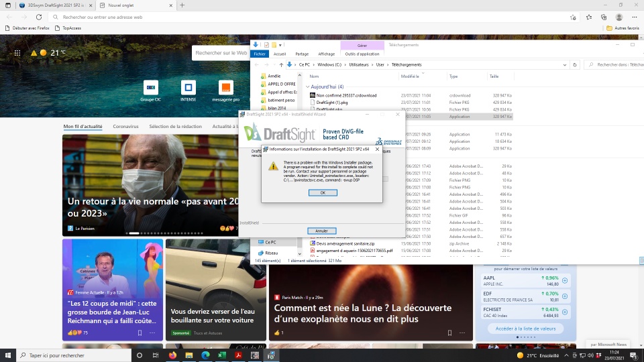Bookmark the 12 coups de midi article
Viewport: 644px width, 362px height.
coord(140,333)
